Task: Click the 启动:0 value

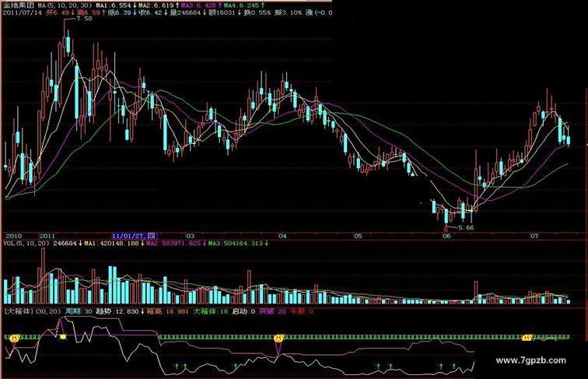Action: (x=243, y=311)
